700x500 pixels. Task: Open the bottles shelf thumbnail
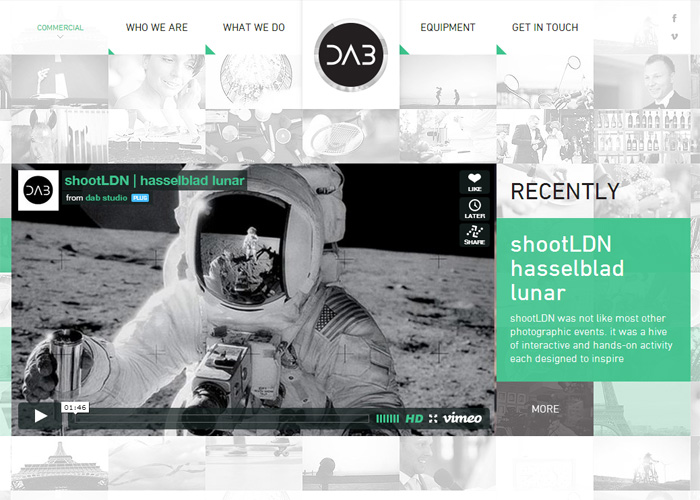pyautogui.click(x=642, y=136)
